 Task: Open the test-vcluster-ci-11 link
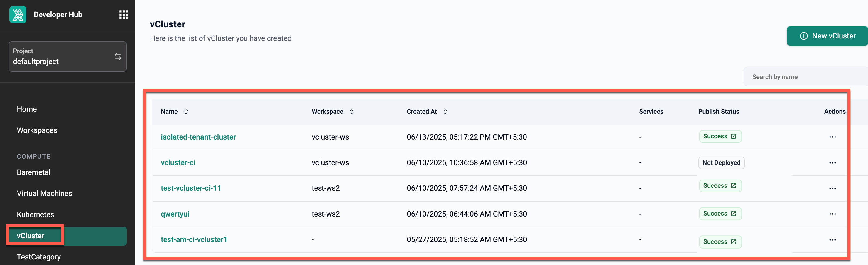[x=191, y=188]
